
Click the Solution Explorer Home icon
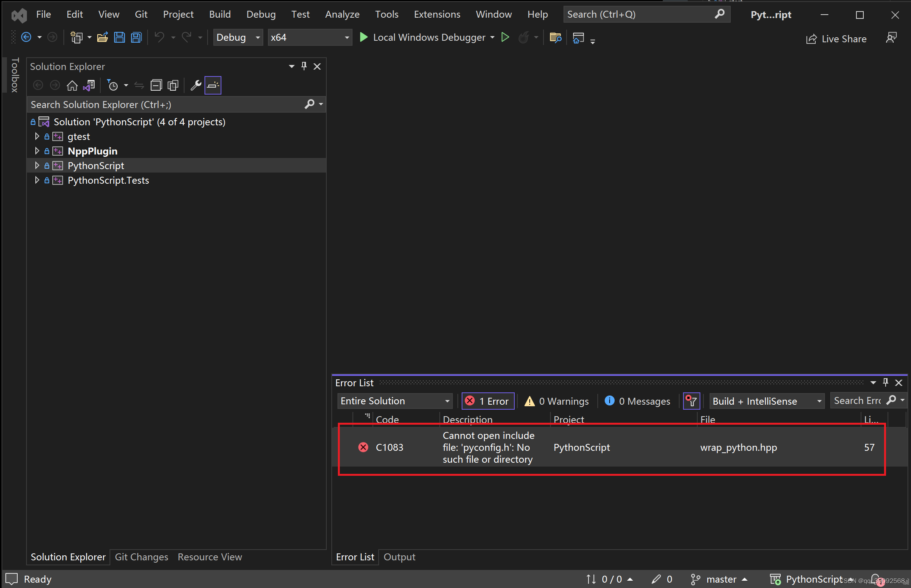point(72,85)
